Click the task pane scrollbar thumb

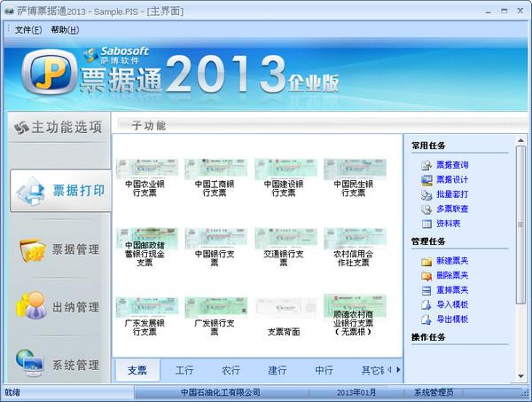520,225
